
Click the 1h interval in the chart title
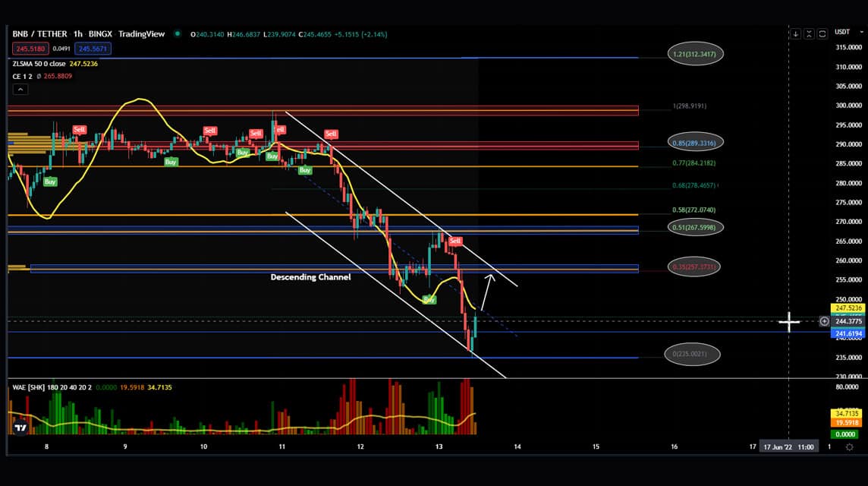[78, 34]
